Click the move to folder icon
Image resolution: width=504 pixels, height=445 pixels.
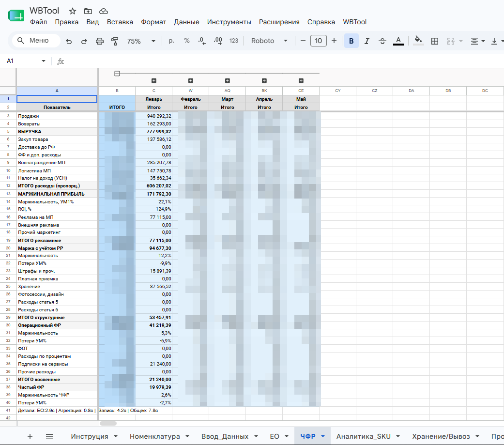pyautogui.click(x=88, y=11)
